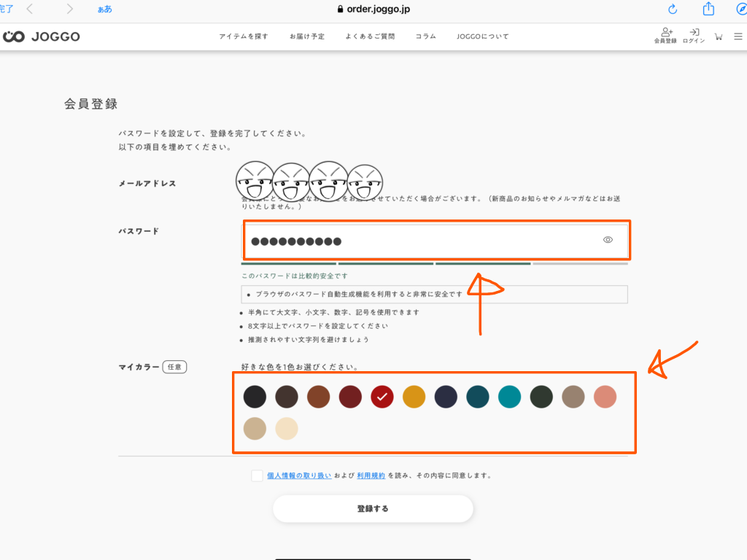The width and height of the screenshot is (747, 560).
Task: Open the ログイン login icon
Action: point(694,36)
